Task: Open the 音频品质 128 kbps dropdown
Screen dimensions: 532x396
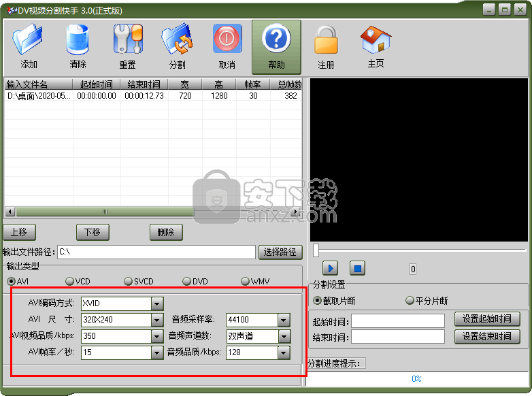Action: 284,352
